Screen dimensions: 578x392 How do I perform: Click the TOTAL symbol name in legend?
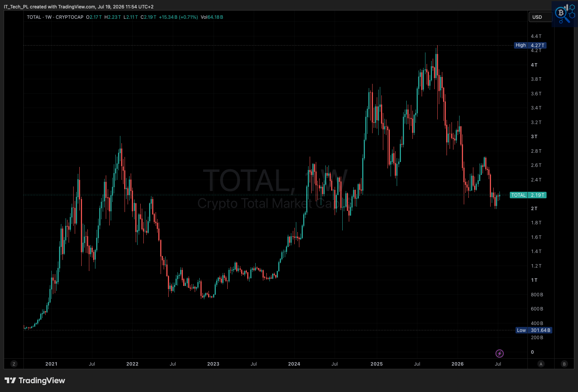coord(34,17)
